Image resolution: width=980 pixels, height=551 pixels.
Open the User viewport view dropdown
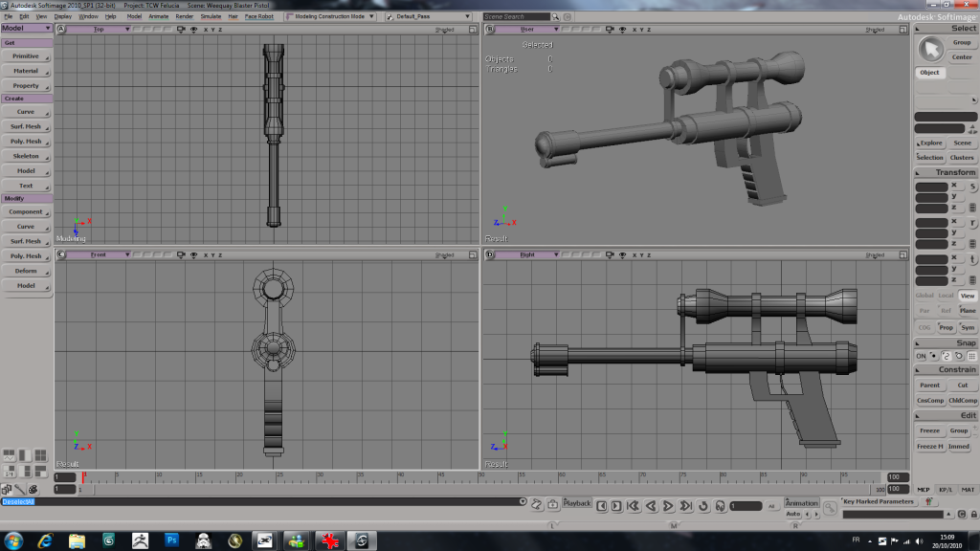click(527, 30)
